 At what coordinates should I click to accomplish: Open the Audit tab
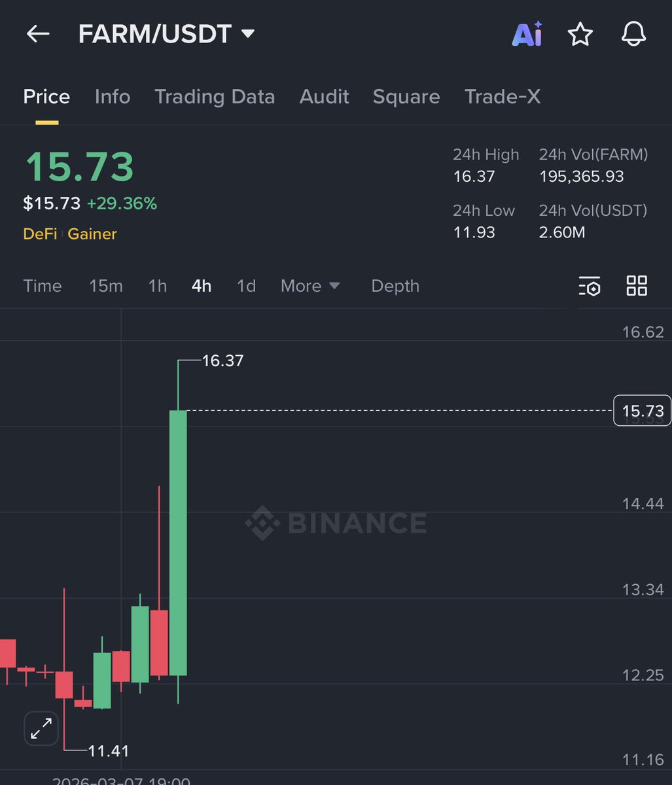point(324,96)
